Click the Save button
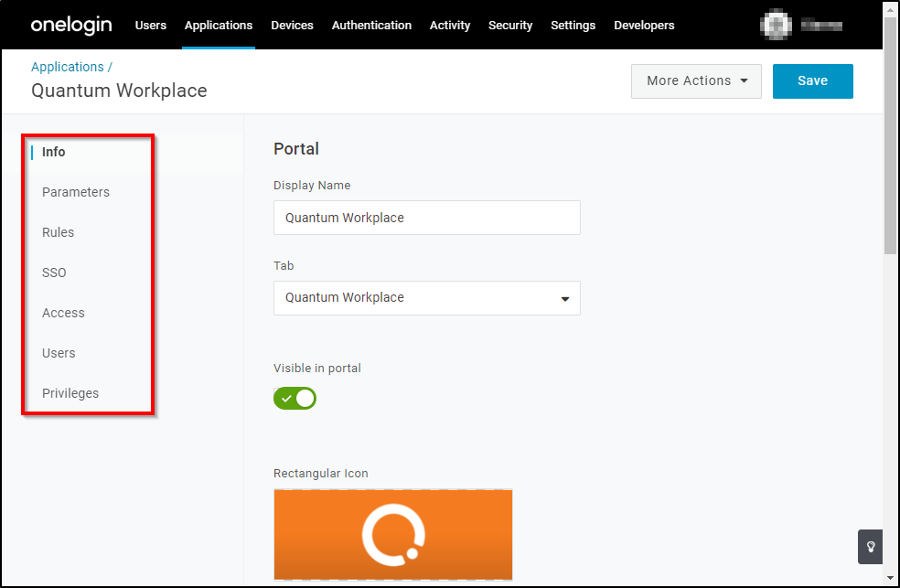The image size is (900, 588). coord(812,81)
